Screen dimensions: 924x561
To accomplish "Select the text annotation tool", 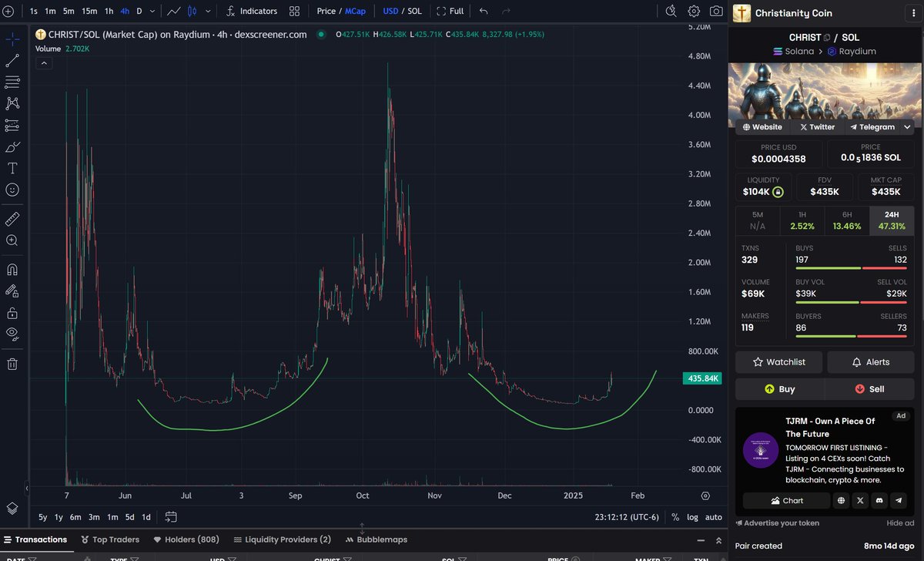I will click(x=12, y=168).
